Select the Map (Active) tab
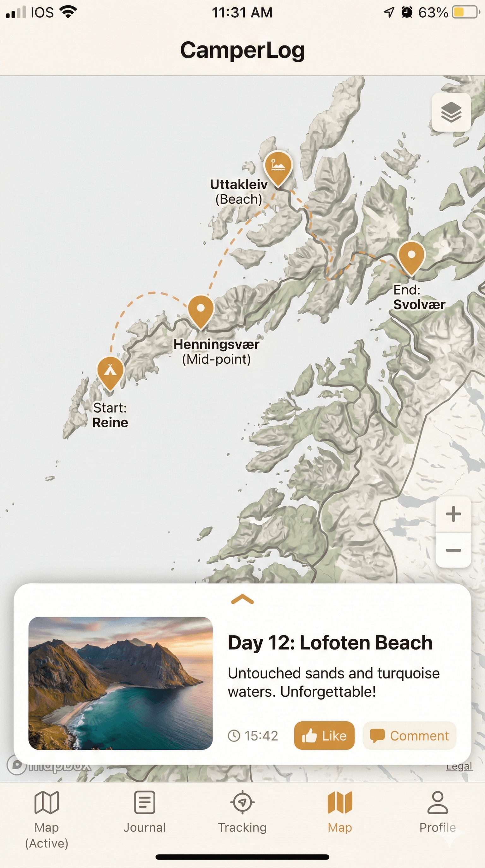 (46, 819)
